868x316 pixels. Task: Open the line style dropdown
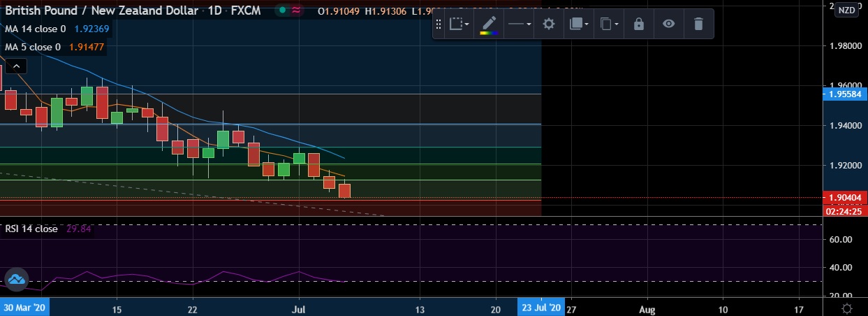pos(519,24)
